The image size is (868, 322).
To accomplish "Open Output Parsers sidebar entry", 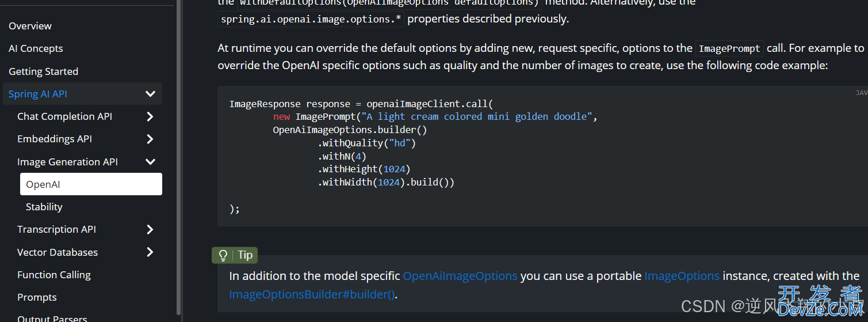I will pyautogui.click(x=52, y=318).
